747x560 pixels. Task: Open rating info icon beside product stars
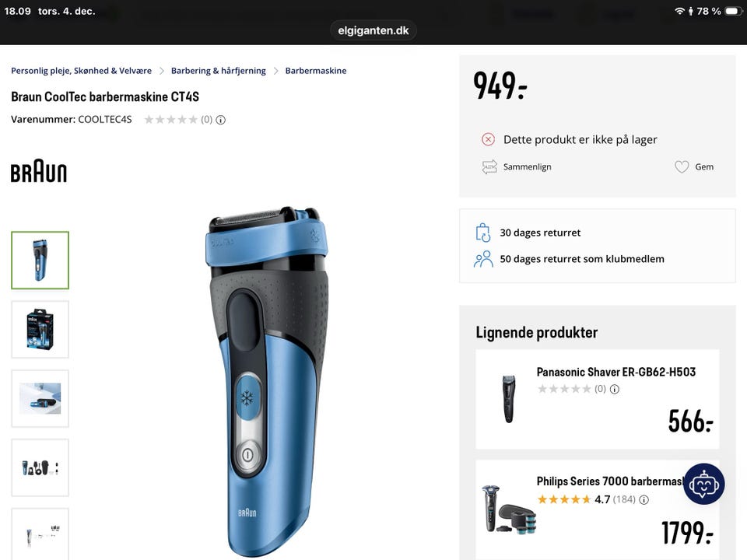(220, 120)
